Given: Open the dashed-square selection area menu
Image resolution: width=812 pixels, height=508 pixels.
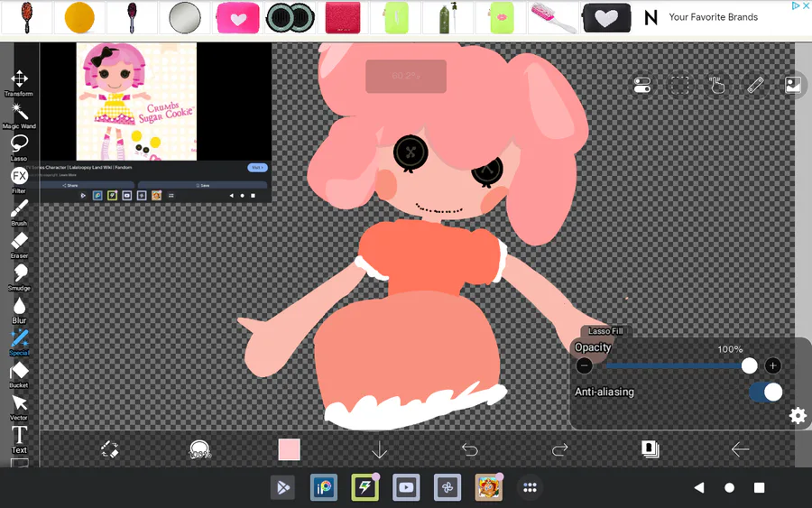Looking at the screenshot, I should pos(679,85).
